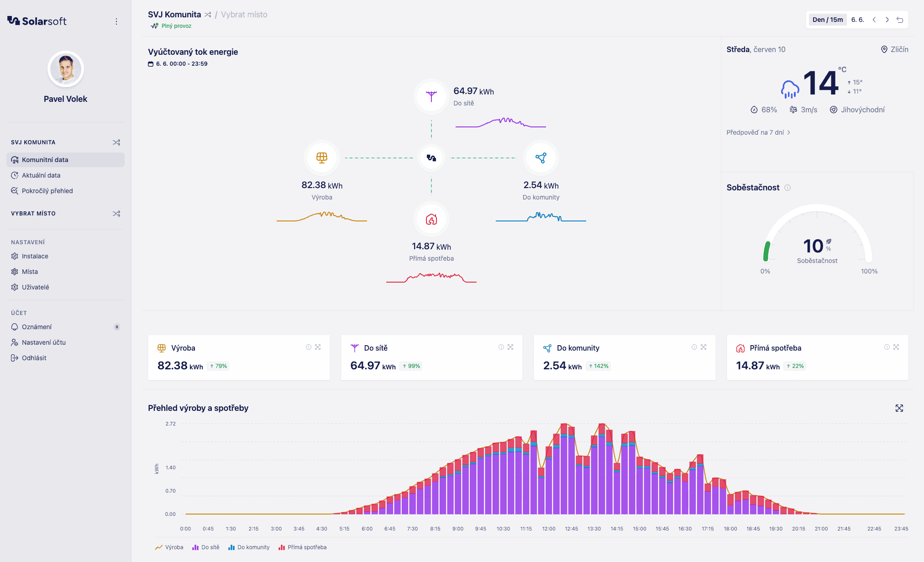
Task: Click the Vybrat místo shuffle icon in sidebar
Action: point(116,214)
